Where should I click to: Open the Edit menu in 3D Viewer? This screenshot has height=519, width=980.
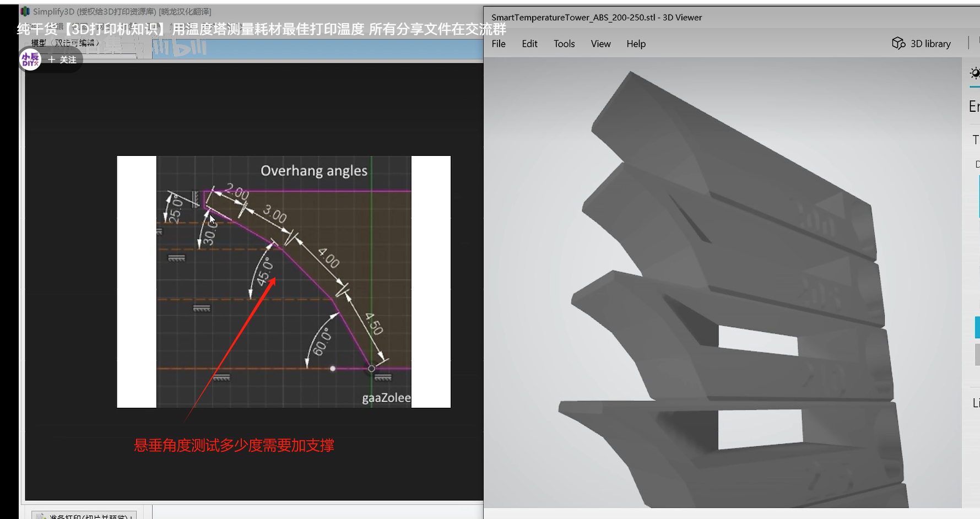pyautogui.click(x=529, y=44)
